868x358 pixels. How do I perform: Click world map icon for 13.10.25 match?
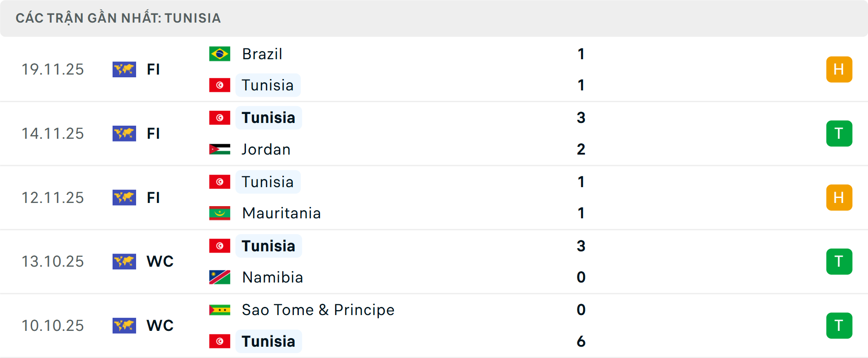coord(124,261)
